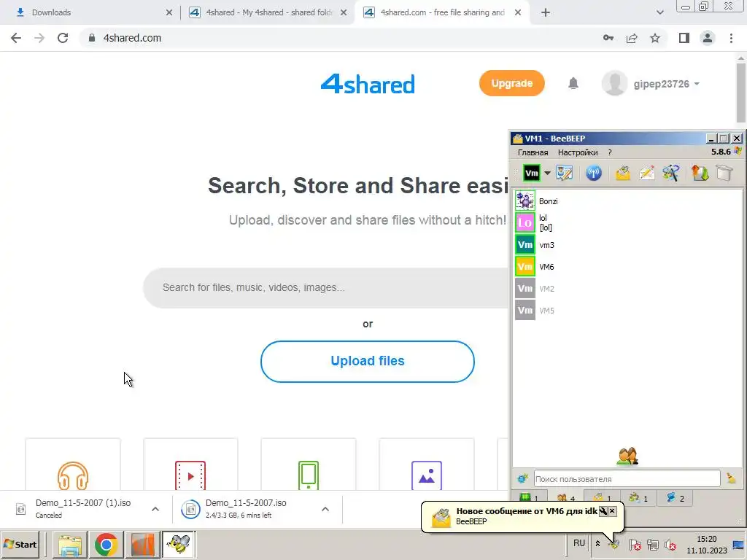Open Chrome from the taskbar
Viewport: 747px width, 560px height.
[106, 544]
